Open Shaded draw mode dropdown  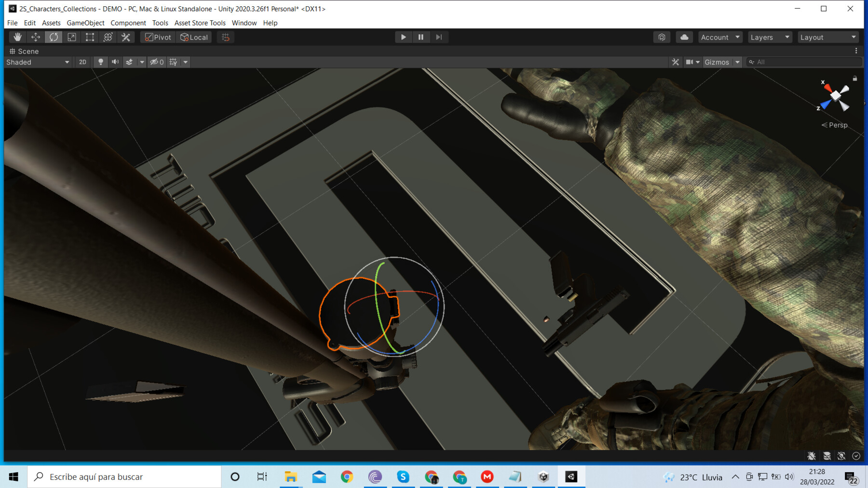pyautogui.click(x=38, y=62)
